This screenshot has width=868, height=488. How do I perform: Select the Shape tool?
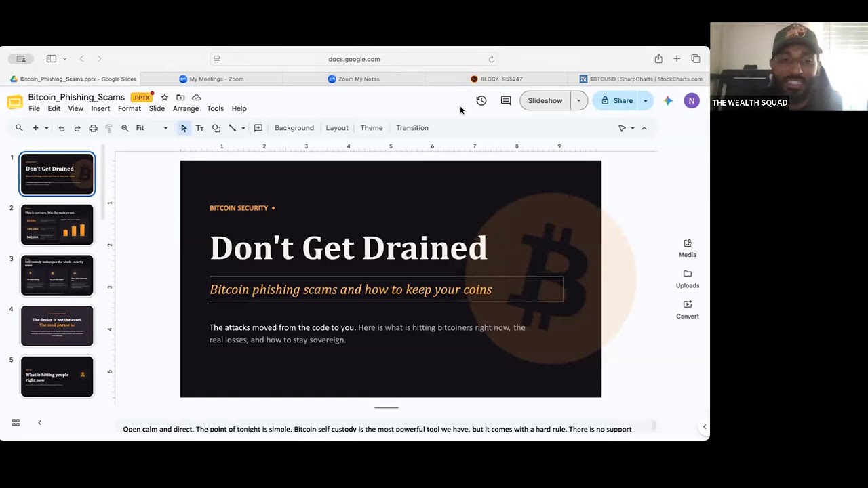[216, 128]
